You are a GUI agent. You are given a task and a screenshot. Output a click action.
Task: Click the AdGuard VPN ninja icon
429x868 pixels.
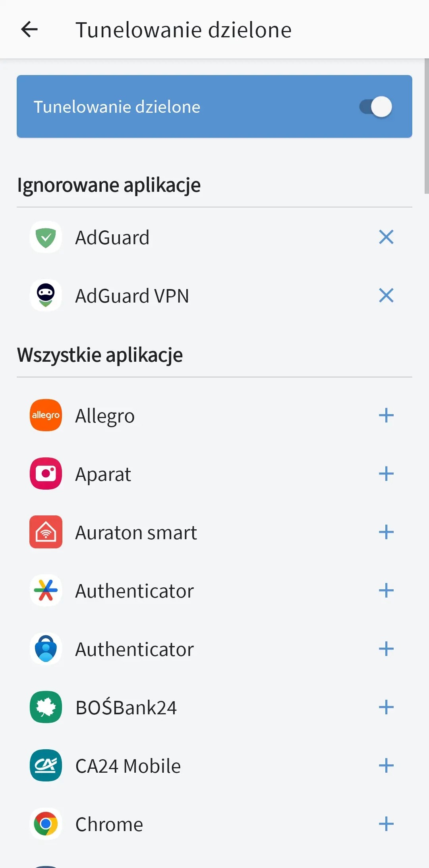[x=46, y=295]
